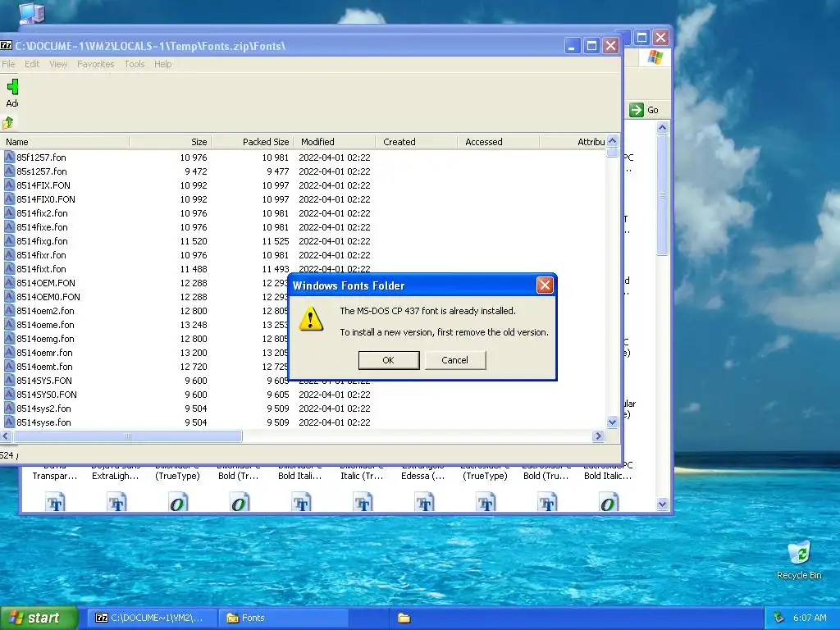Click the My Computer desktop icon

click(31, 13)
